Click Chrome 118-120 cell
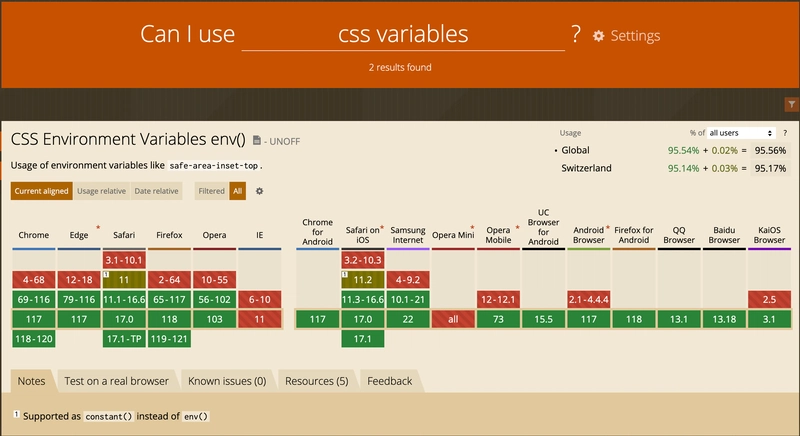The width and height of the screenshot is (800, 436). coord(34,339)
